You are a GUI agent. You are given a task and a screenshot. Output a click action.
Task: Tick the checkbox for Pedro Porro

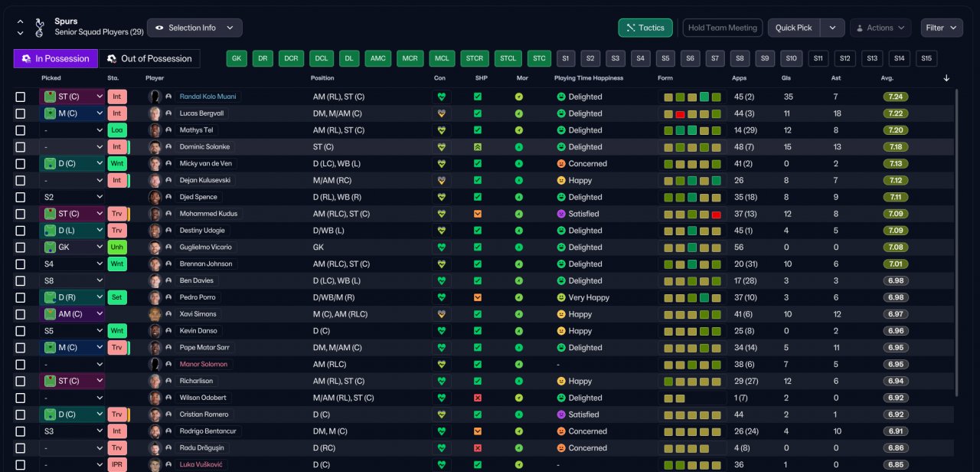[21, 297]
